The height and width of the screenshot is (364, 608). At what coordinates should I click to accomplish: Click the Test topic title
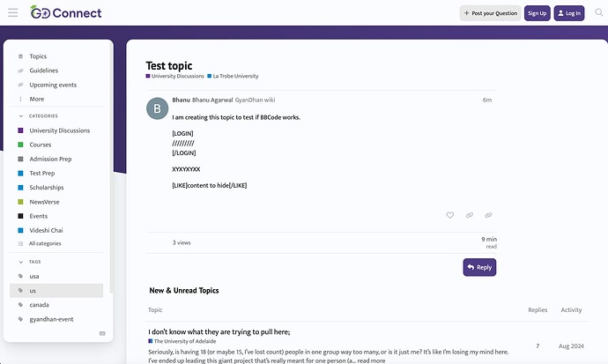[x=169, y=65]
